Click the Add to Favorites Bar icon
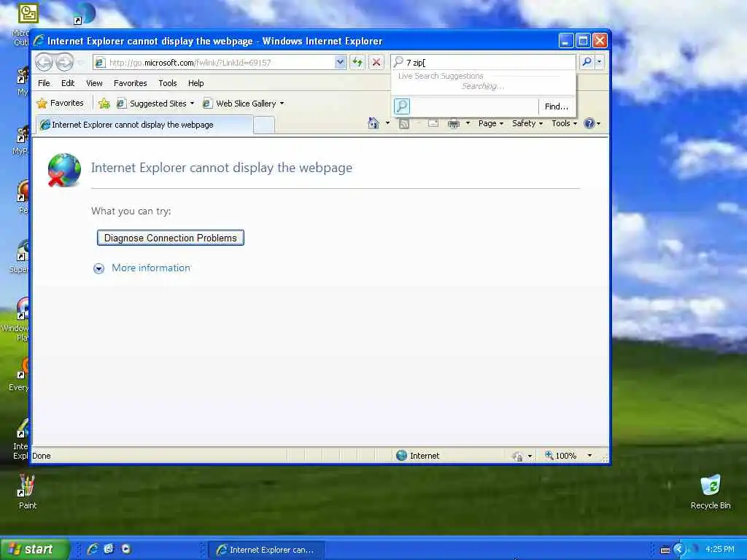 [x=104, y=104]
